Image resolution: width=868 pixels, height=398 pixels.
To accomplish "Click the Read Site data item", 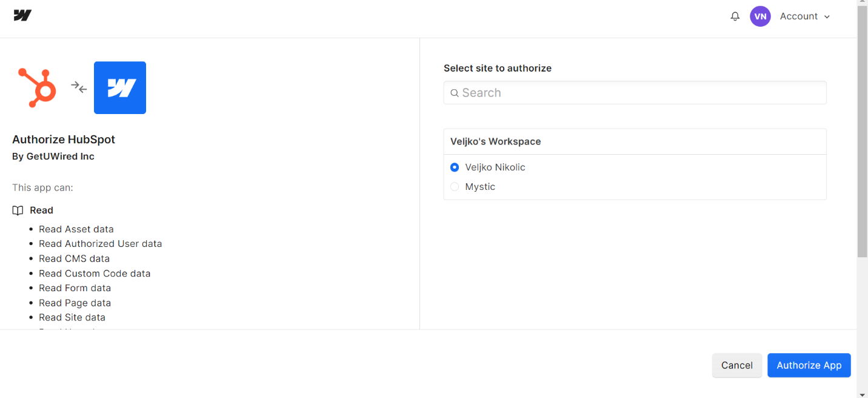I will tap(72, 317).
